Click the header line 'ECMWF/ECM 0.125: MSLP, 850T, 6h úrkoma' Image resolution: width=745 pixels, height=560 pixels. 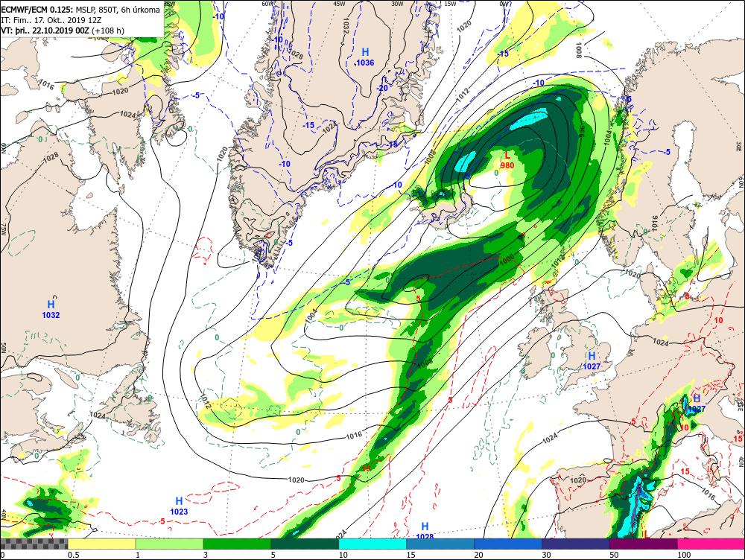(80, 10)
